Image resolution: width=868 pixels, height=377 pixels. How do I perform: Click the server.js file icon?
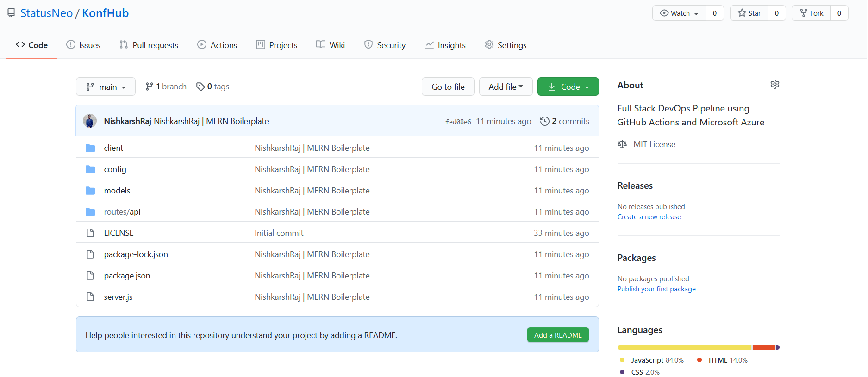tap(90, 297)
